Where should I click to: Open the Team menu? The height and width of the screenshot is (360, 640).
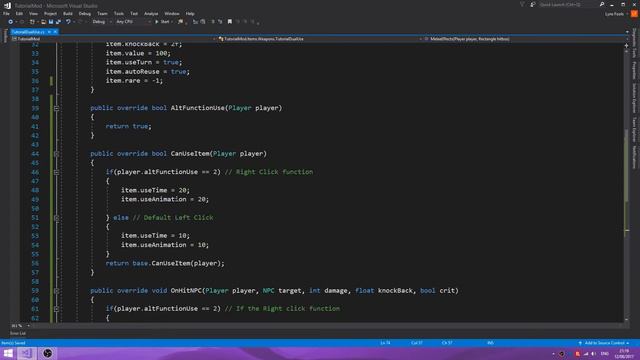coord(102,14)
